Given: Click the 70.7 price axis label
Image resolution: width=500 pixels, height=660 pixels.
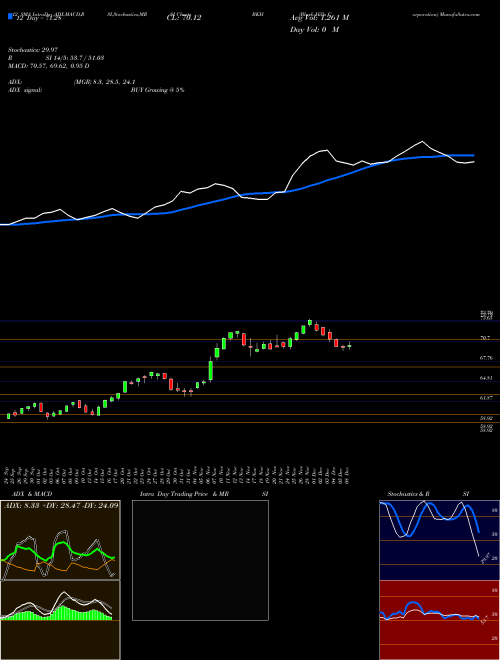Looking at the screenshot, I should click(485, 338).
